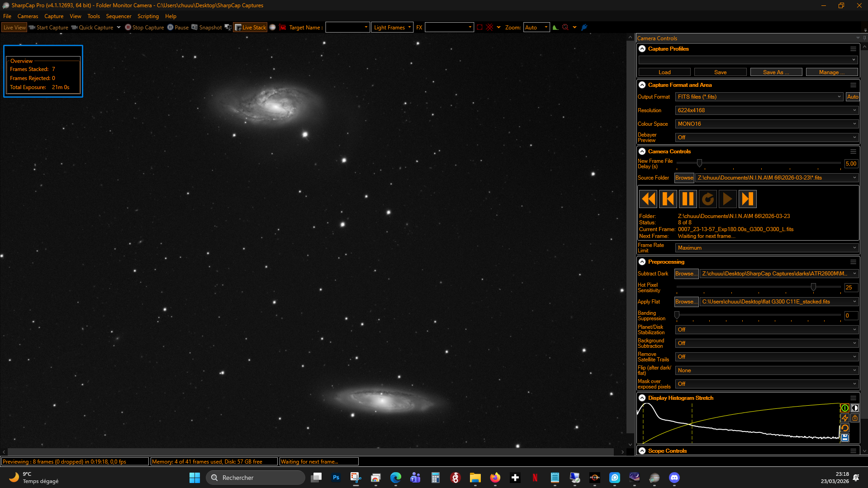The height and width of the screenshot is (488, 868).
Task: Open the Background Subtraction dropdown
Action: pos(767,343)
